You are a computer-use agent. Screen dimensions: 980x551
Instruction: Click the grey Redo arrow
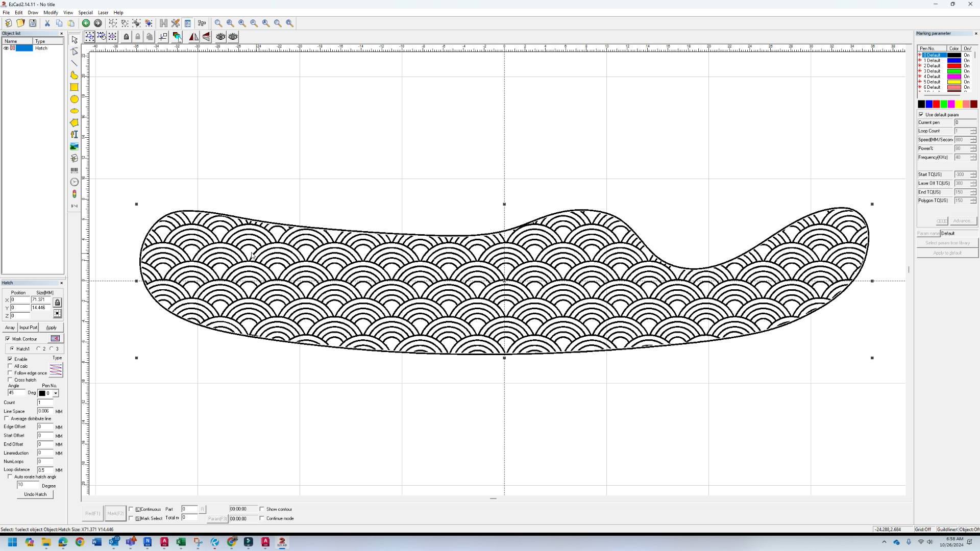(x=98, y=23)
